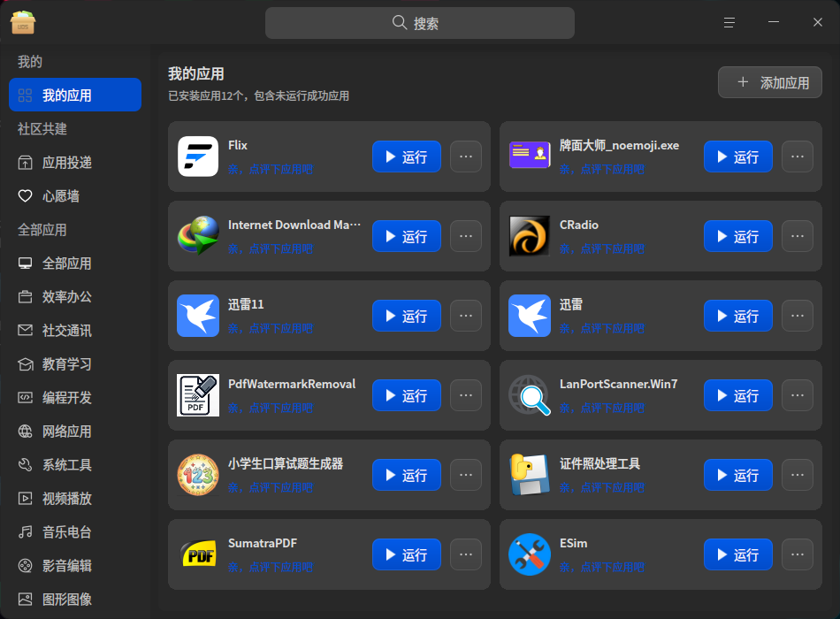Click the review link under SumatraPDF

point(270,567)
